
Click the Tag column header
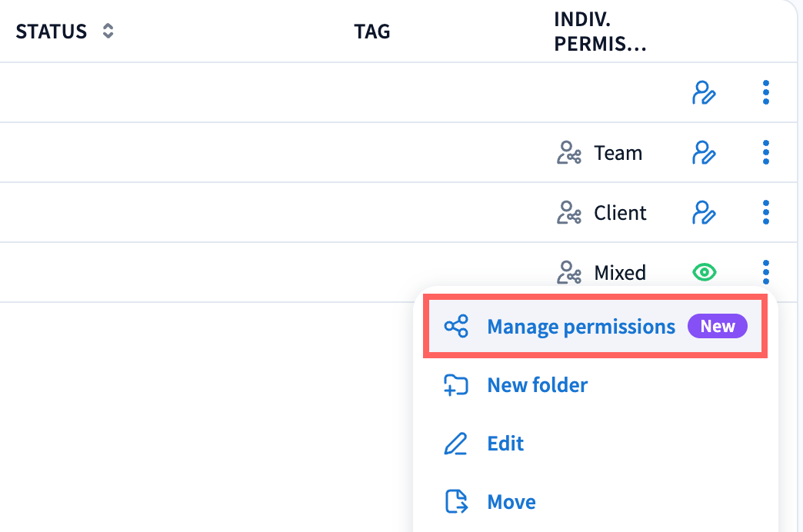tap(372, 32)
